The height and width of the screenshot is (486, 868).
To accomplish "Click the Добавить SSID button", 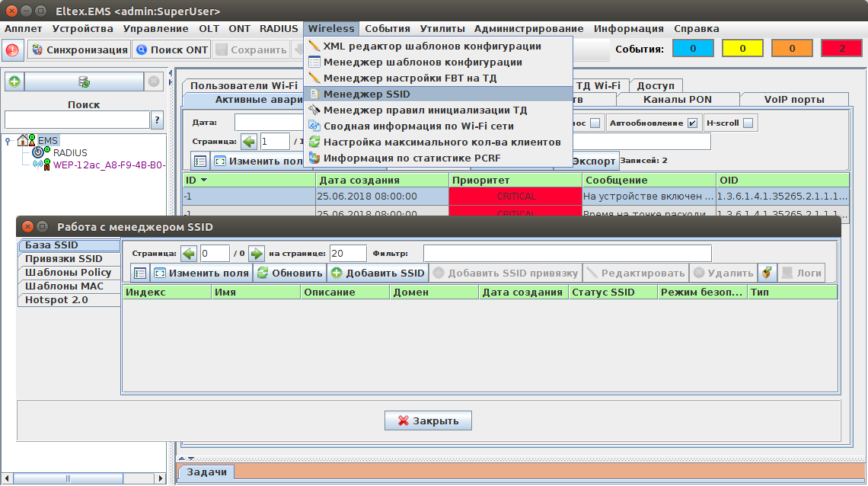I will tap(378, 273).
